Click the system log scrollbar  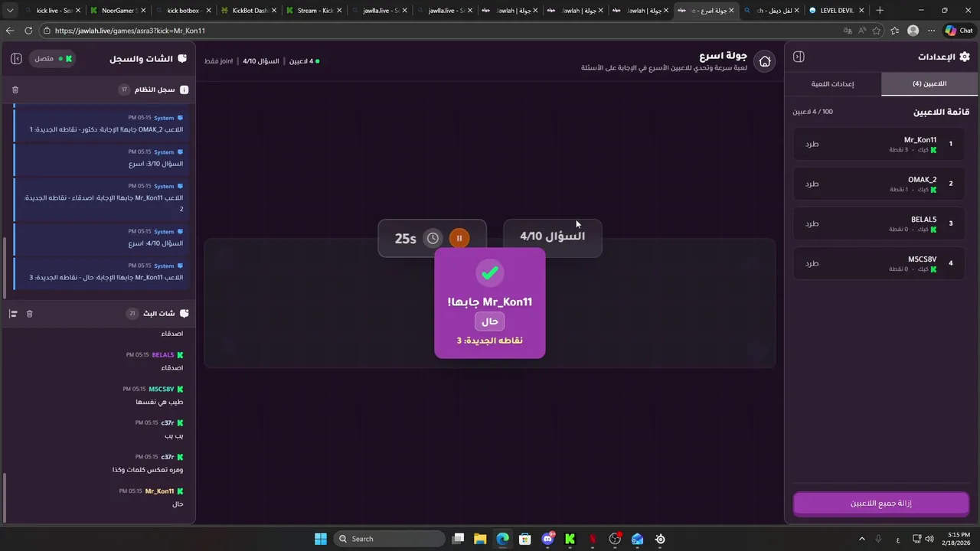pyautogui.click(x=5, y=268)
